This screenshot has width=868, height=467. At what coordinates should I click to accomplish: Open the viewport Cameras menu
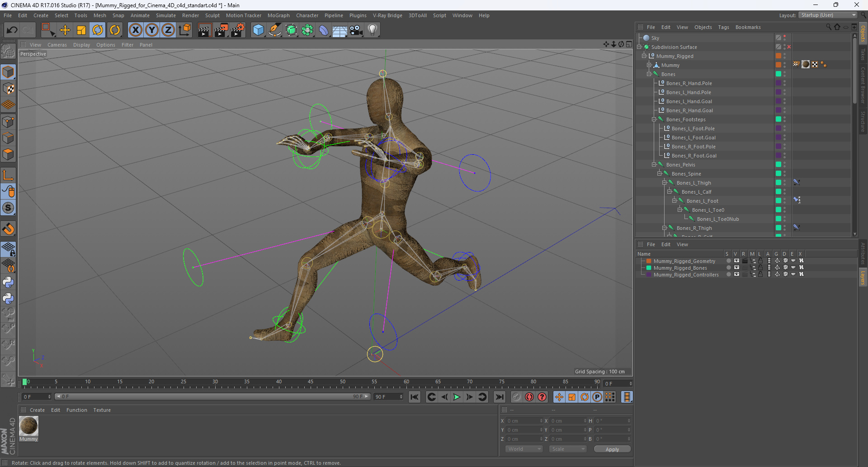pos(57,45)
